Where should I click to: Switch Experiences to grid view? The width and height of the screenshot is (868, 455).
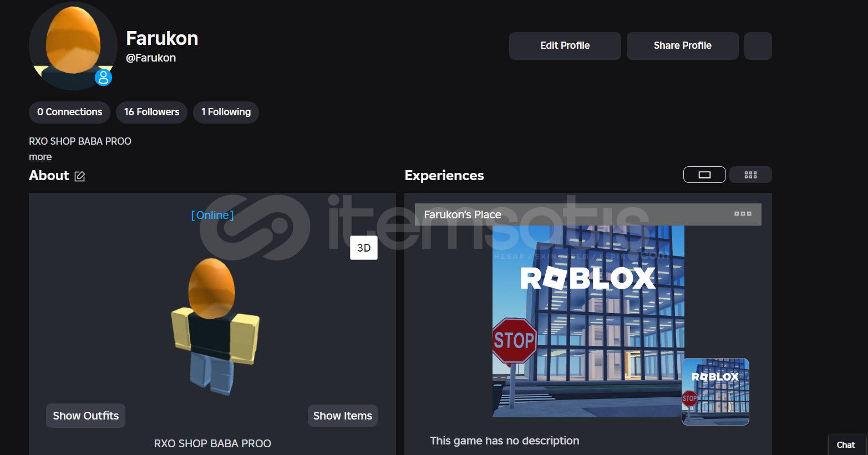[750, 175]
